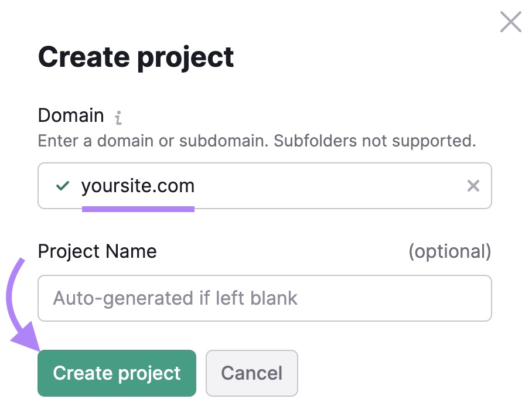
Task: Click the subdomain instruction text
Action: pyautogui.click(x=257, y=141)
